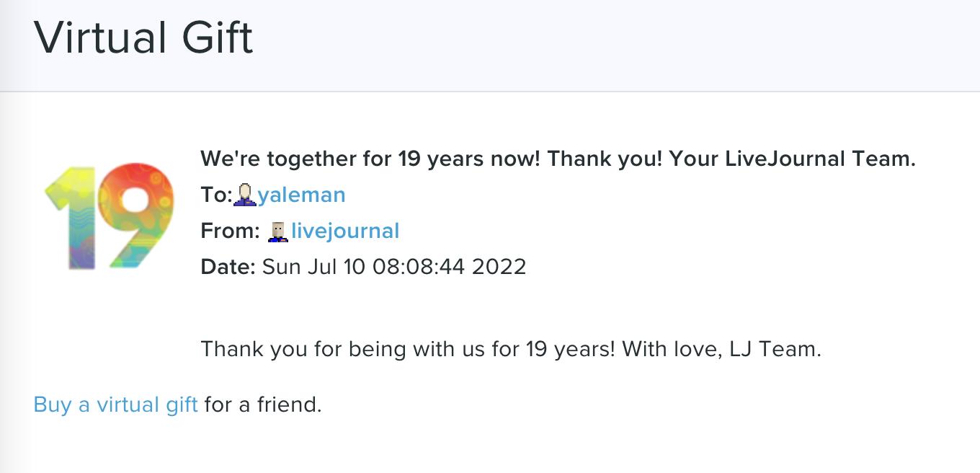Open the recipient profile icon before yaleman
980x473 pixels.
(245, 194)
